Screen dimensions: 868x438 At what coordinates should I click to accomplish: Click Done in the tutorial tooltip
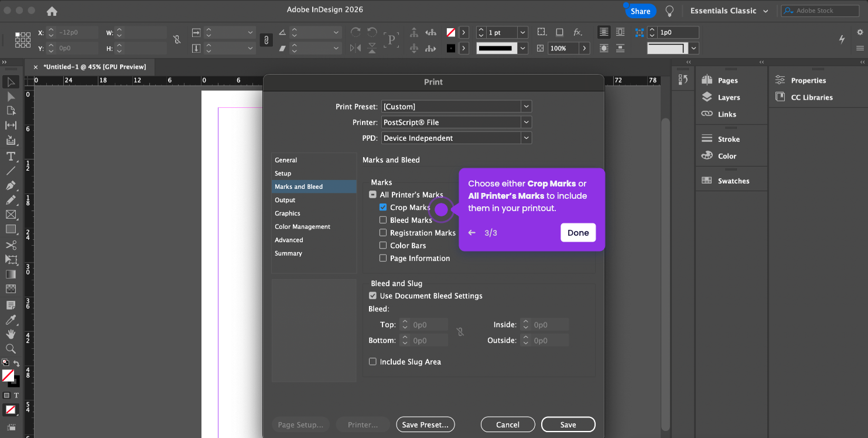coord(578,233)
